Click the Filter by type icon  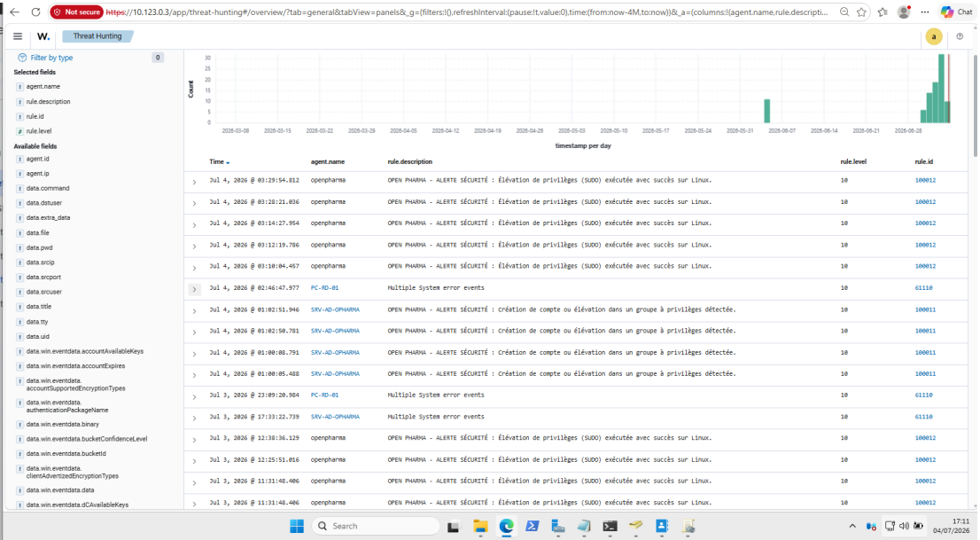point(22,58)
